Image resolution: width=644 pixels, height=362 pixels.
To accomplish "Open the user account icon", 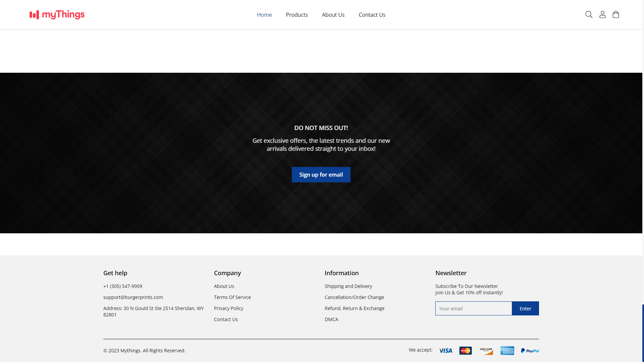I will (602, 14).
